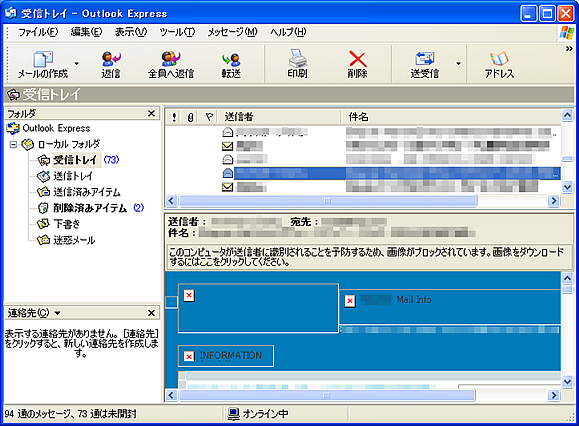The image size is (579, 426).
Task: Select the 送信済みアイテム folder
Action: (x=87, y=192)
